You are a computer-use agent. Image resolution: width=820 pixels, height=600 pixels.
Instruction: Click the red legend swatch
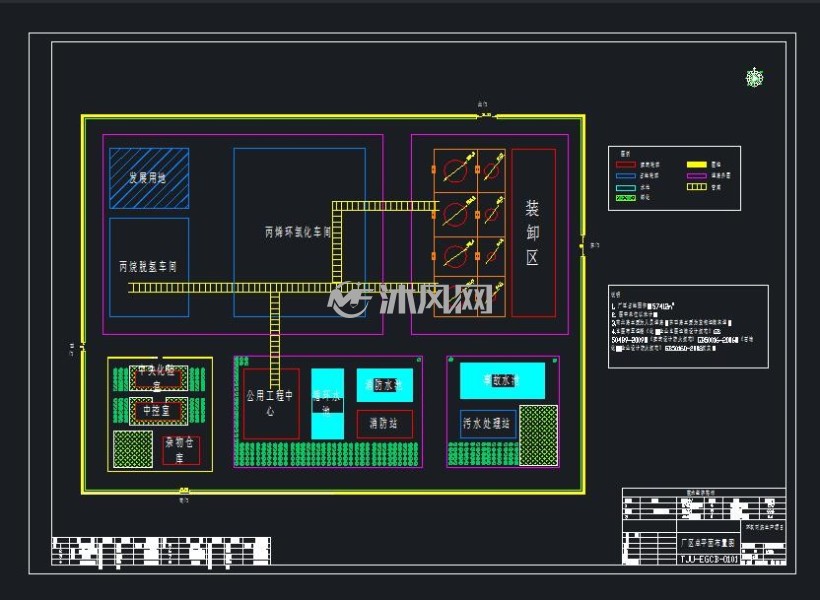pyautogui.click(x=625, y=165)
